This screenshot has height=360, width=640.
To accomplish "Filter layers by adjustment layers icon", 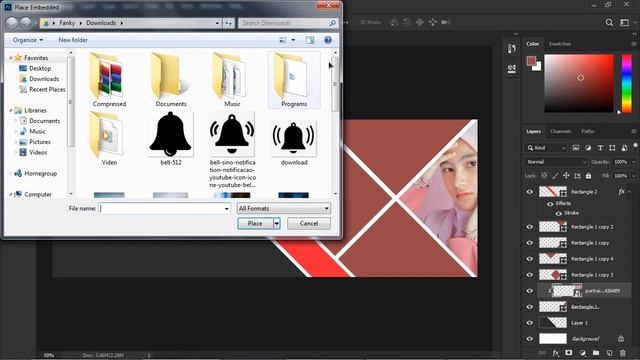I will (588, 148).
